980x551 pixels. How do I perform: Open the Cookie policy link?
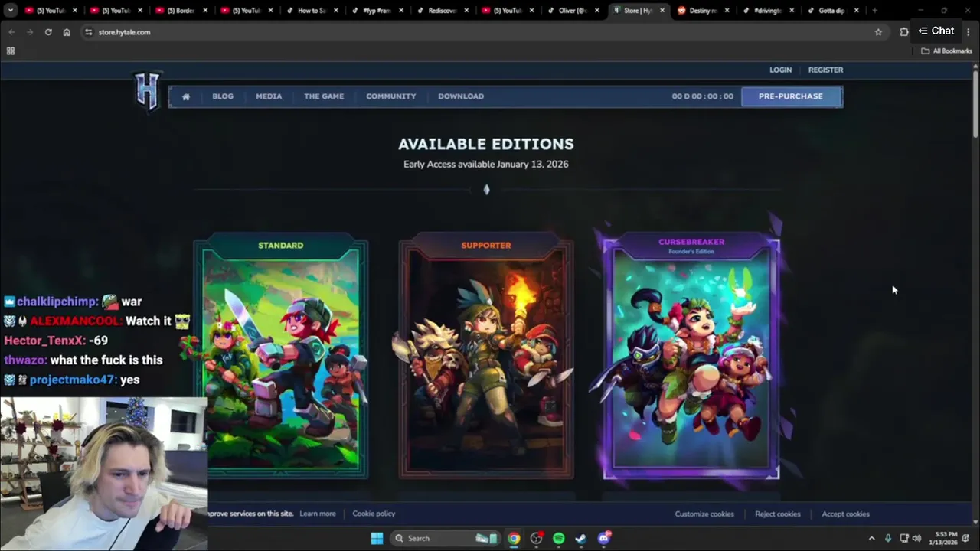tap(374, 514)
